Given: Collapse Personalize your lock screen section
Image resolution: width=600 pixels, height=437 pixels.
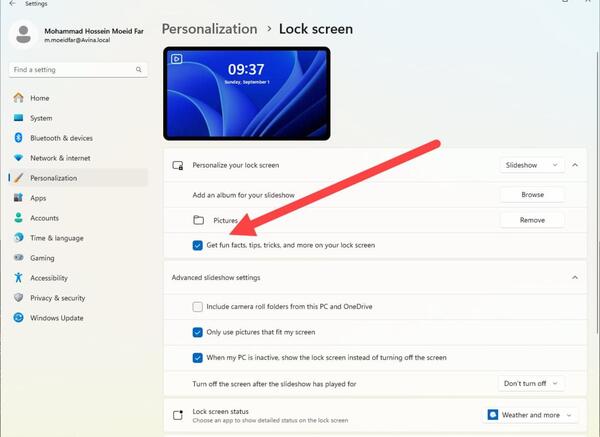Looking at the screenshot, I should coord(575,165).
